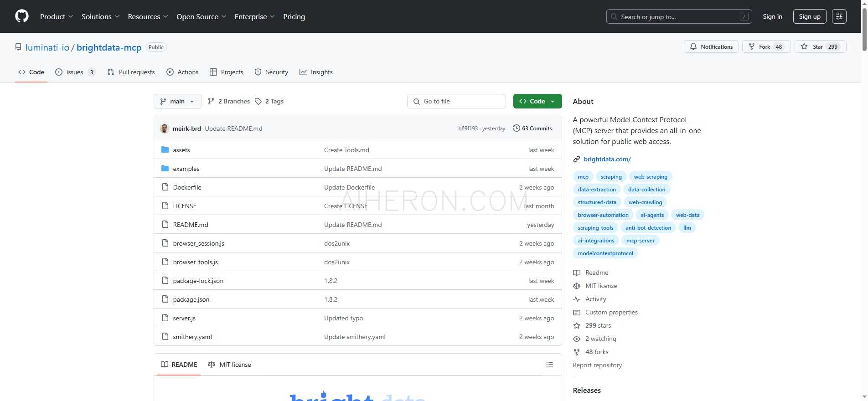Click the branch icon beside 2 Branches

211,101
